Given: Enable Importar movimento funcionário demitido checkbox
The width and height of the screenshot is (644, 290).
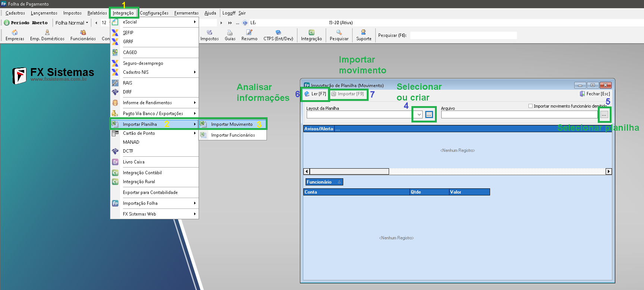Looking at the screenshot, I should pos(530,106).
